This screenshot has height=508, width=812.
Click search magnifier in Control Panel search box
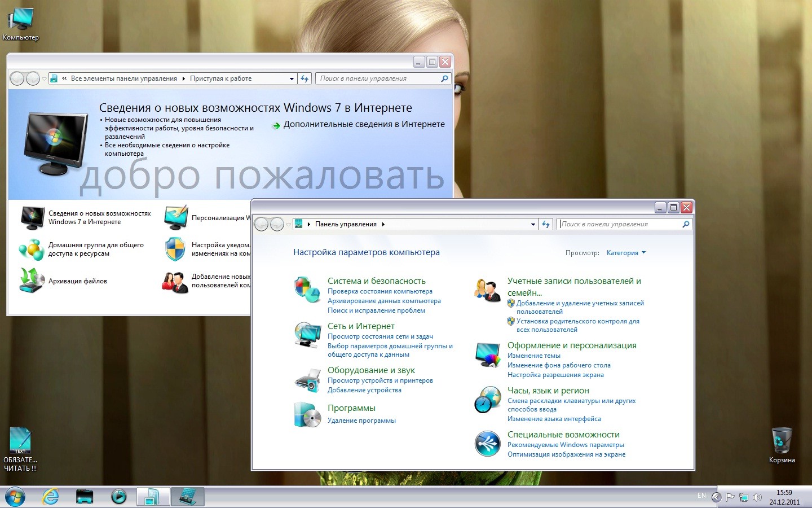pyautogui.click(x=686, y=224)
